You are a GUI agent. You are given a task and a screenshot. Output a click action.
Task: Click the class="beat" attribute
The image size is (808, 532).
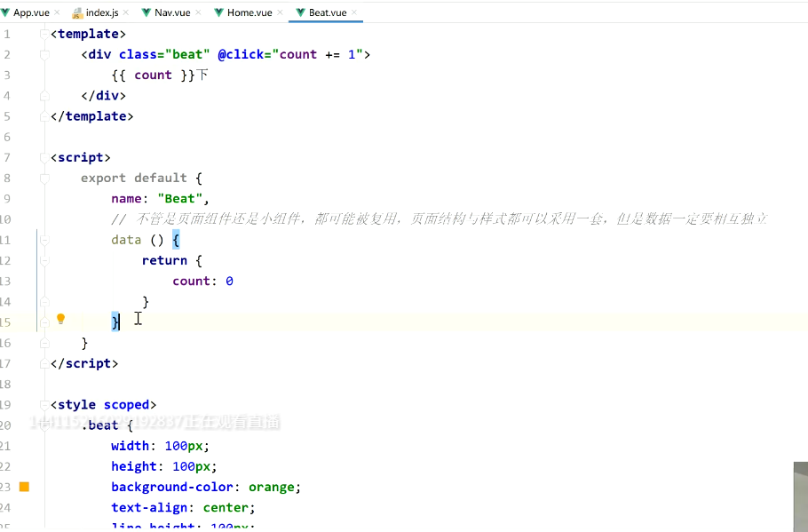[x=164, y=55]
